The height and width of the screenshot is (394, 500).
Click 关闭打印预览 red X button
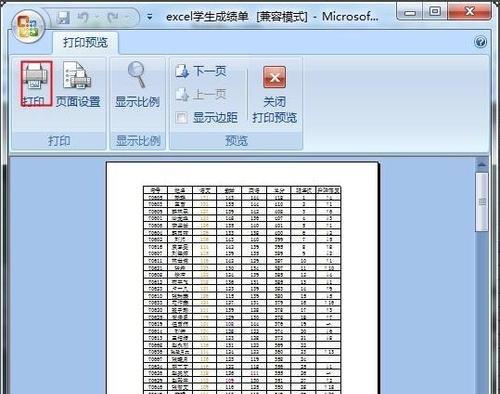(x=274, y=94)
